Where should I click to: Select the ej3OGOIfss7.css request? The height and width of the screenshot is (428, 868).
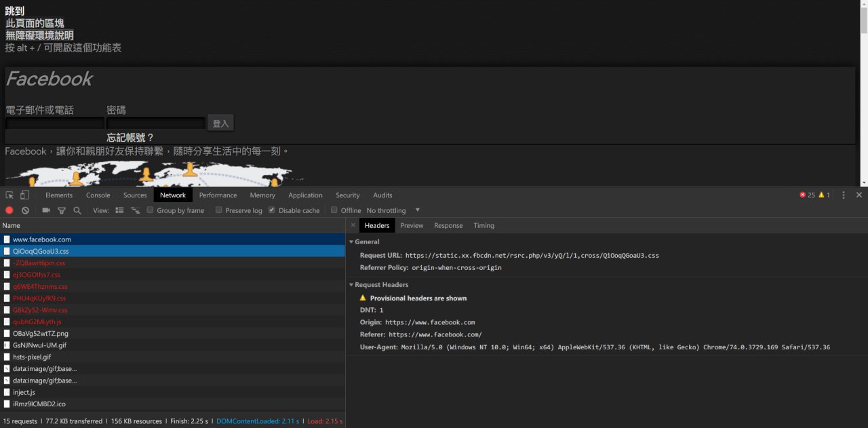[x=172, y=275]
